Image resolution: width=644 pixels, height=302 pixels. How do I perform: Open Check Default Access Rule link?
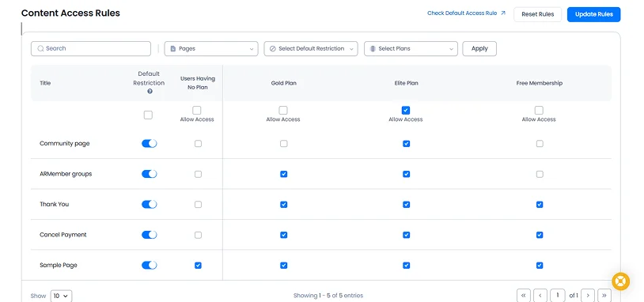tap(462, 13)
